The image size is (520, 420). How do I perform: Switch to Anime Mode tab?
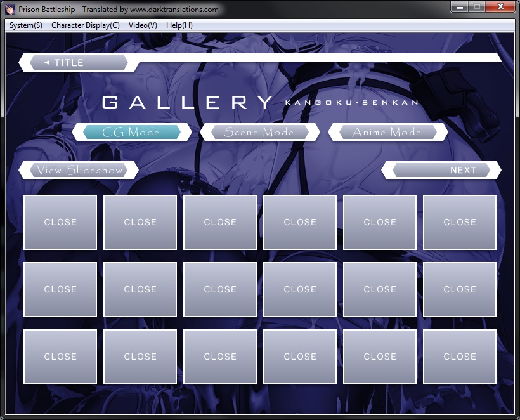coord(387,132)
